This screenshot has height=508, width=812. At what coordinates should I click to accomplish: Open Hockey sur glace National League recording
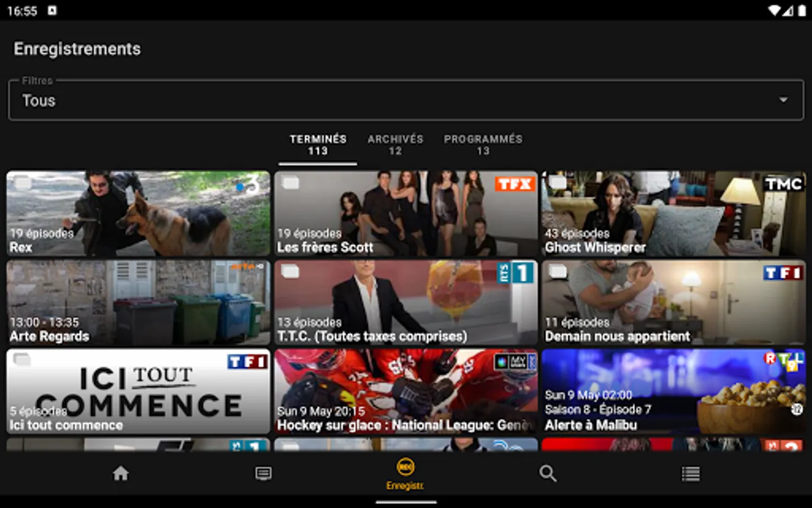[x=406, y=391]
